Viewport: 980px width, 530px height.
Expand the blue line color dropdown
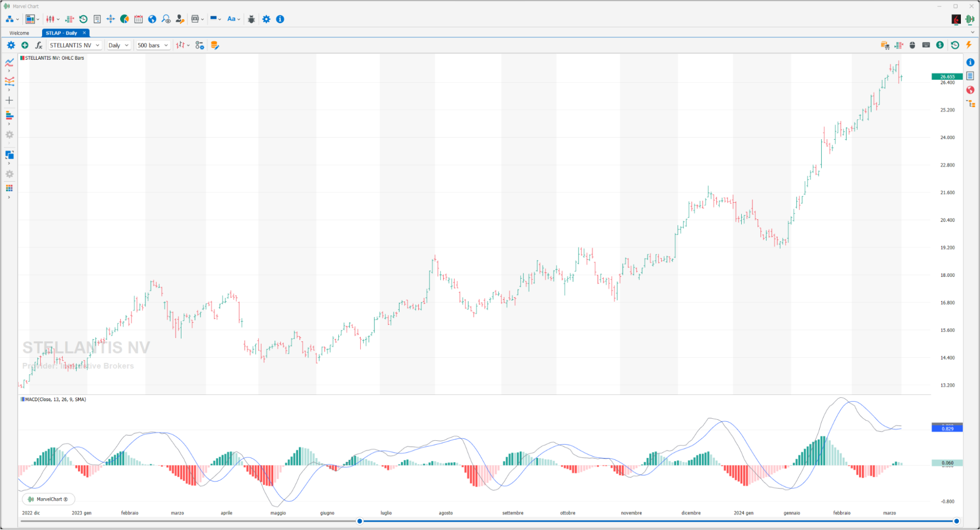[220, 20]
